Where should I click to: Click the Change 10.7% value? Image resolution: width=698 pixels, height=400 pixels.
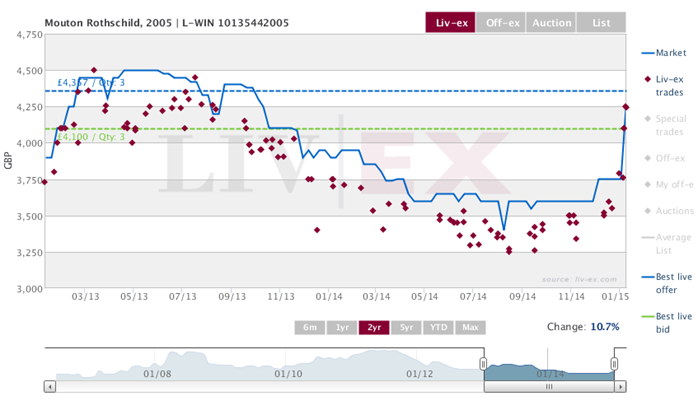(605, 327)
